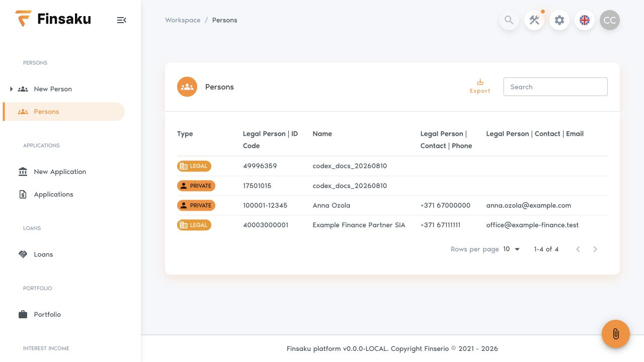Click the Workspace breadcrumb link
644x362 pixels.
(183, 20)
